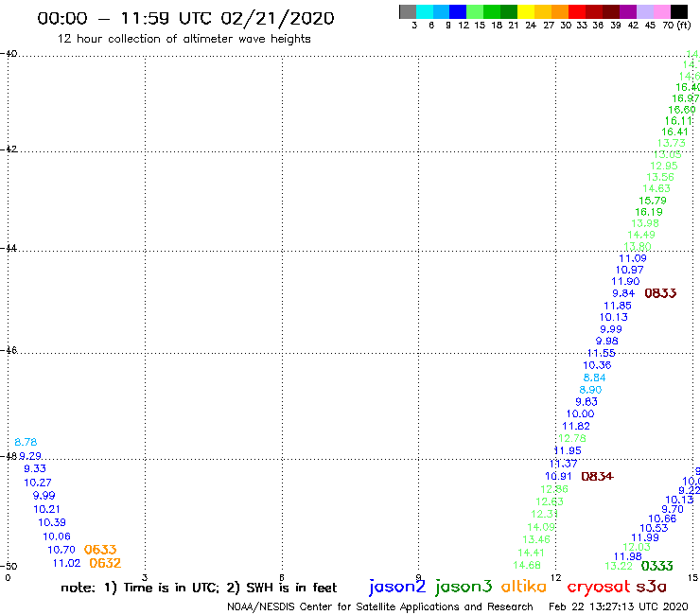
Task: Click wave height value 13.73
Action: (672, 143)
